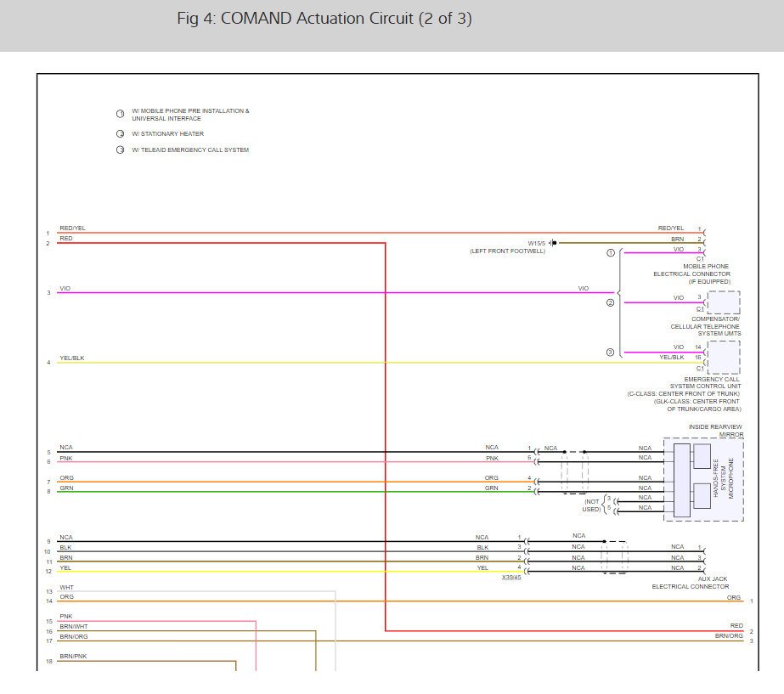This screenshot has width=784, height=694.
Task: Select 'YEL/BLK' label at pin 16
Action: [672, 357]
